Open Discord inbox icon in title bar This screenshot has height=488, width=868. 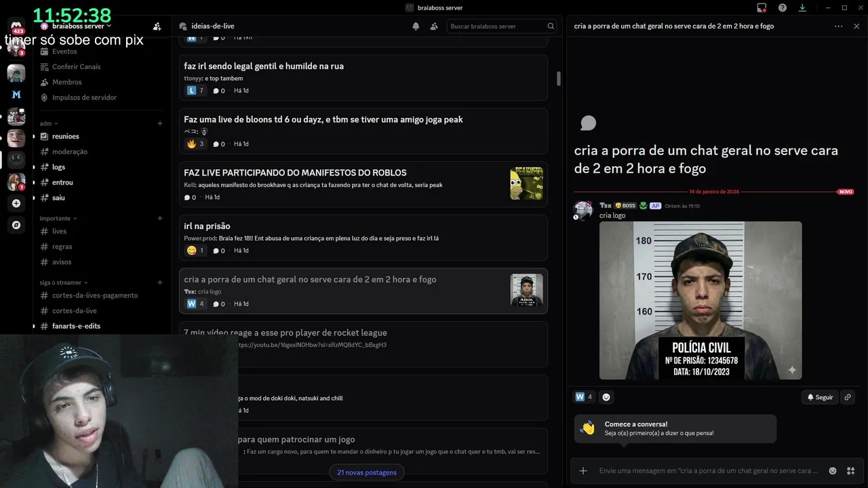point(762,7)
